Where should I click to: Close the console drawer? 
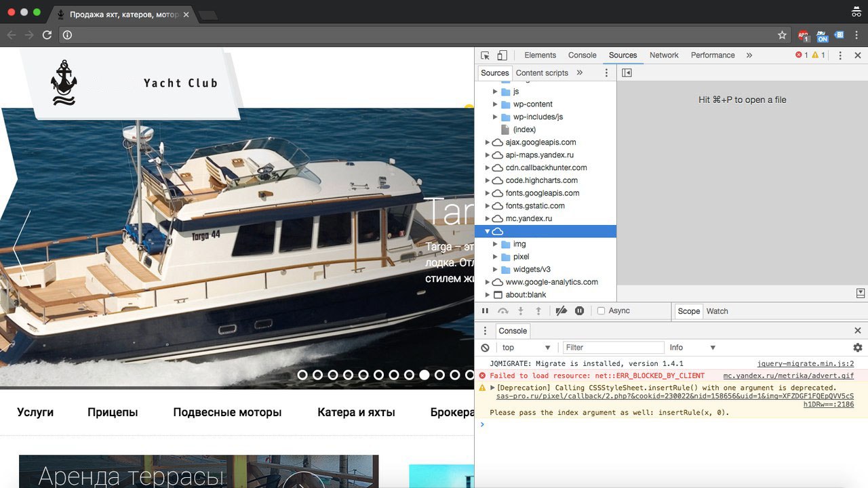(858, 331)
